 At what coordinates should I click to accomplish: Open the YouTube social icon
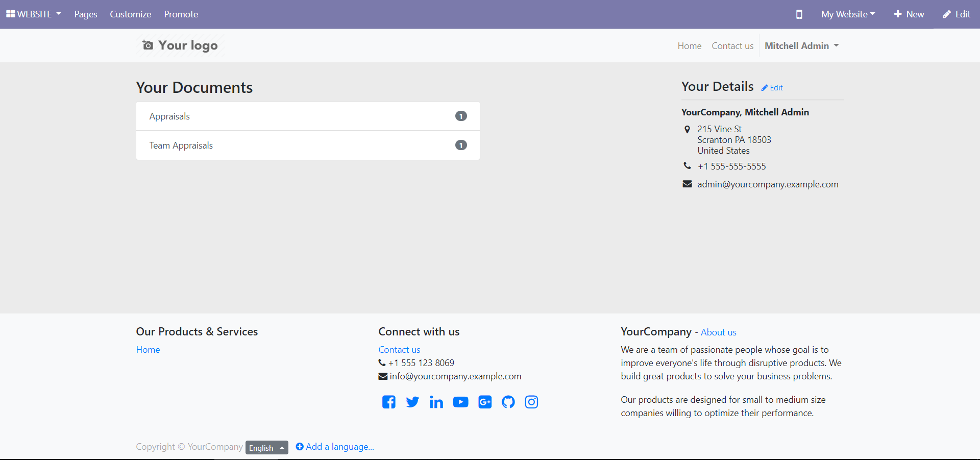click(x=460, y=402)
